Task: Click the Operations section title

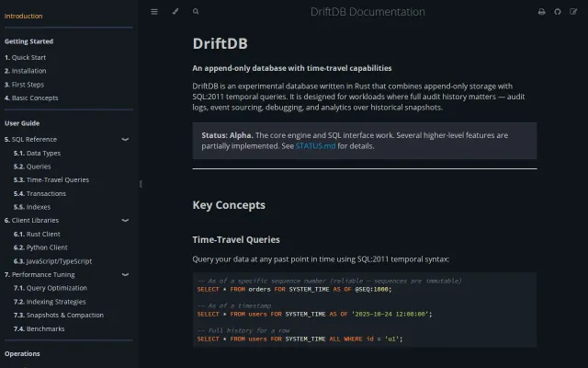Action: click(x=22, y=353)
